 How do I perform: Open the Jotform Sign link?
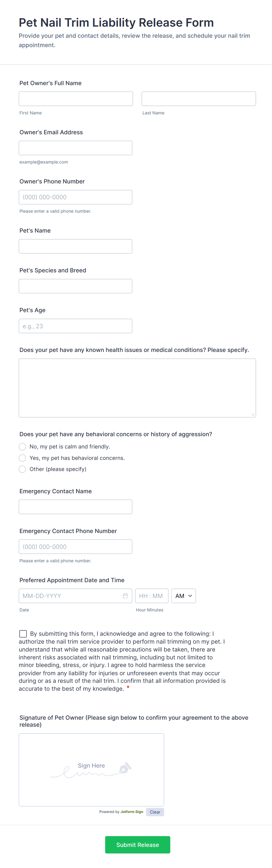tap(132, 812)
